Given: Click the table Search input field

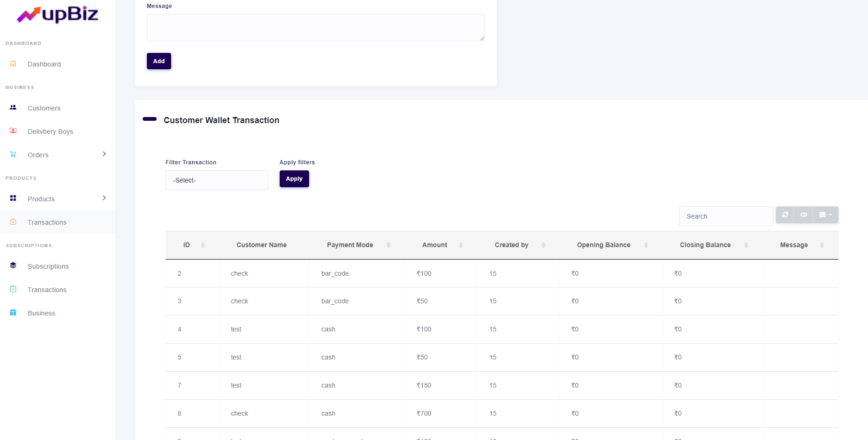Looking at the screenshot, I should [x=725, y=216].
